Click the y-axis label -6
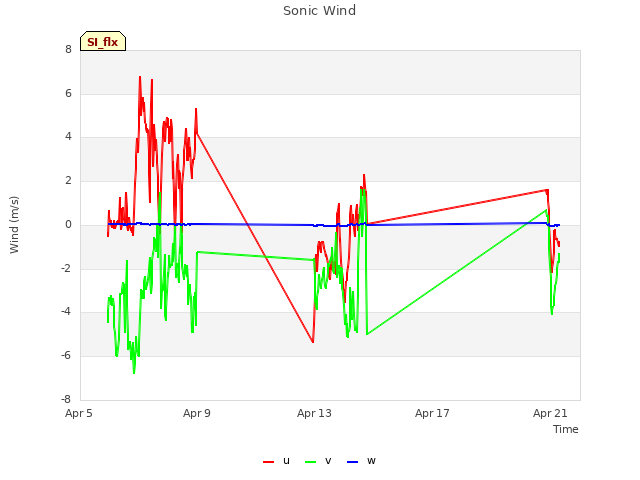This screenshot has height=480, width=640. [x=67, y=356]
